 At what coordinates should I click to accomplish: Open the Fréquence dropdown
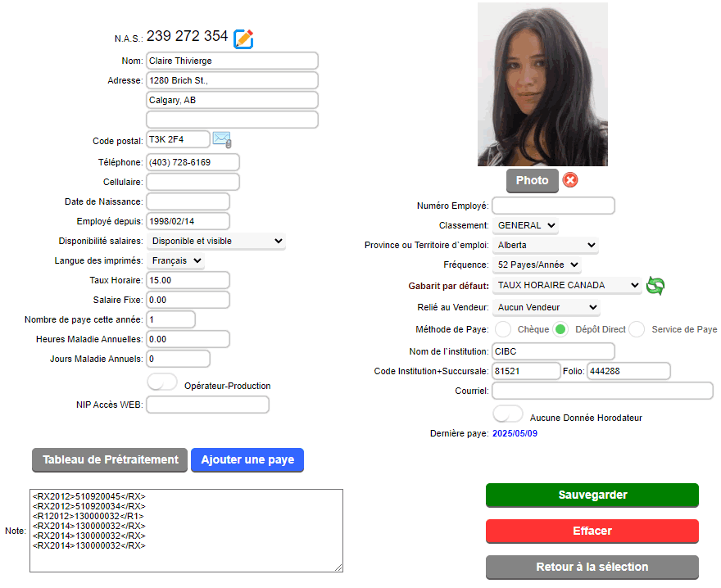click(537, 265)
